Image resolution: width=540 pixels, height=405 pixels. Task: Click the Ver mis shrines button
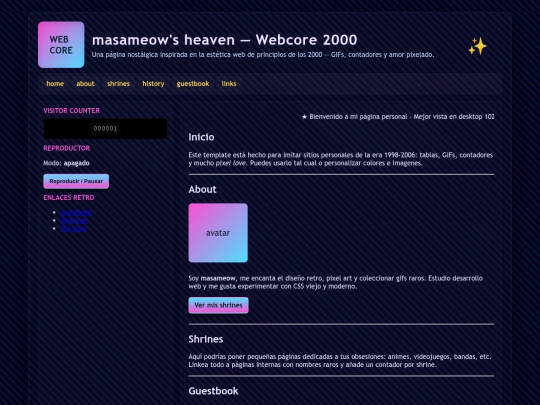coord(218,305)
